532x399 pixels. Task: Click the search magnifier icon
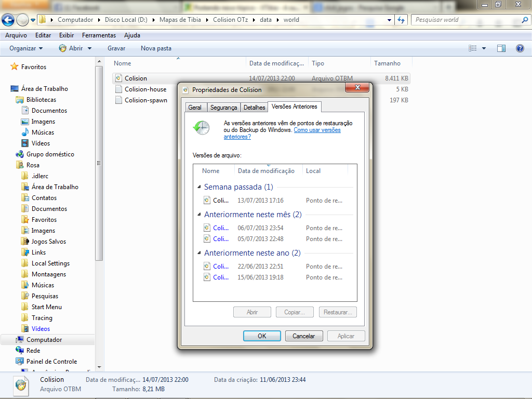point(525,20)
